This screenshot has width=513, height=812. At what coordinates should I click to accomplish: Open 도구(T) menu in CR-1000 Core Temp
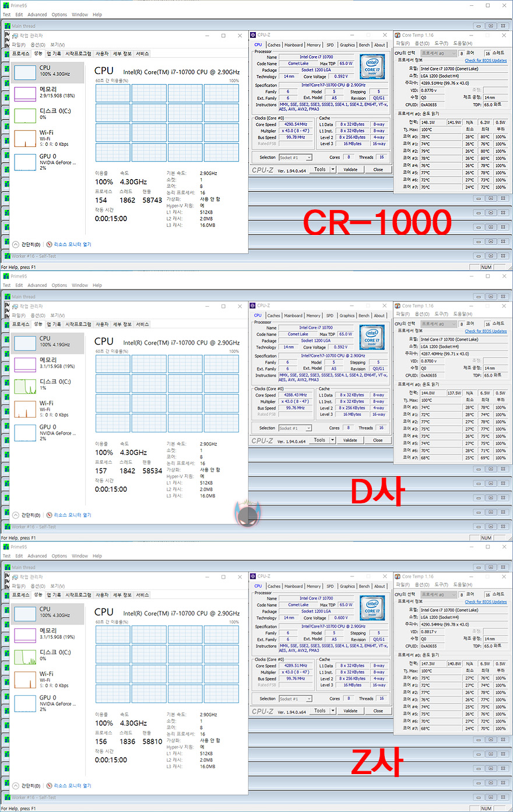[x=441, y=43]
